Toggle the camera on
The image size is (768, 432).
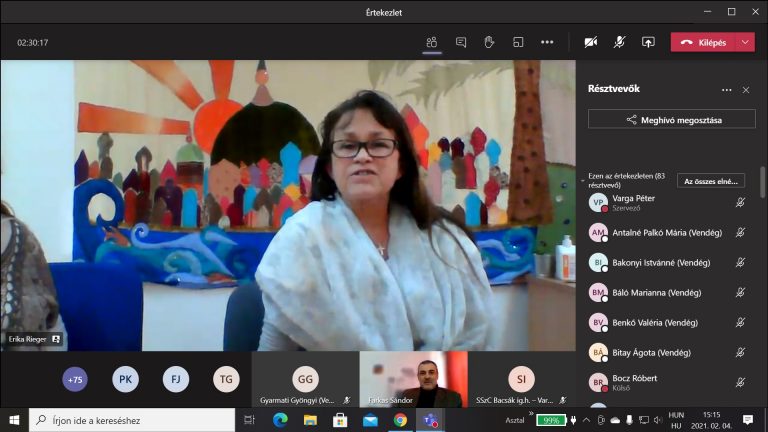590,42
